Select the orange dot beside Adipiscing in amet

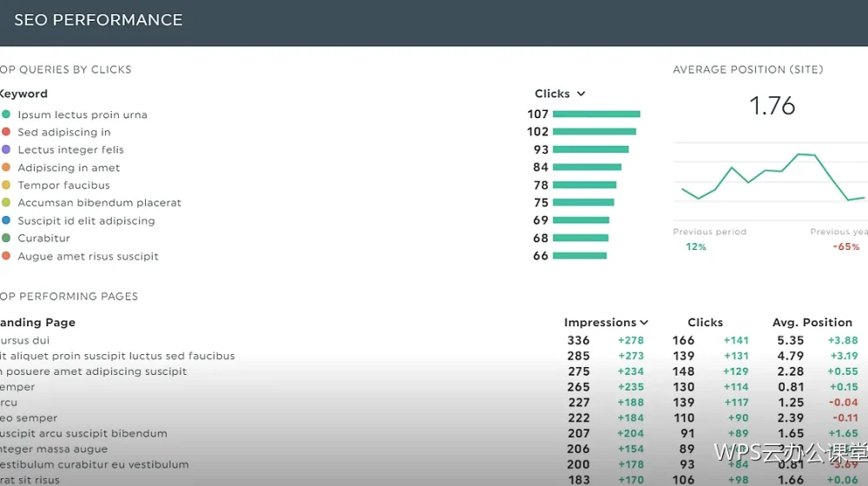point(6,167)
